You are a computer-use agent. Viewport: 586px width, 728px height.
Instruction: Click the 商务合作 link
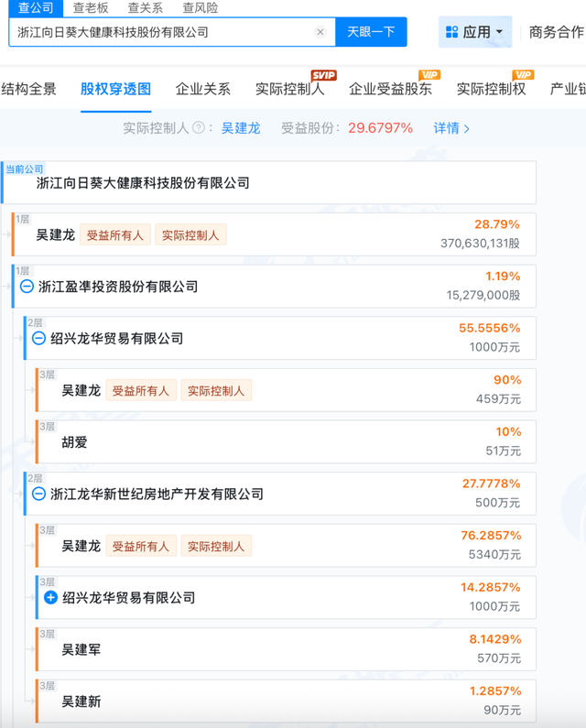coord(556,32)
